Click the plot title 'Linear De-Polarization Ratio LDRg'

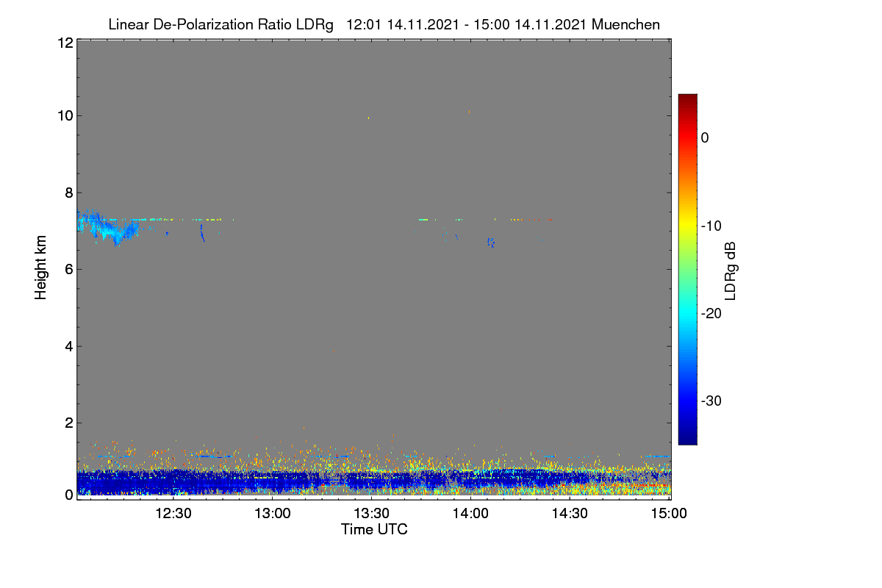220,24
